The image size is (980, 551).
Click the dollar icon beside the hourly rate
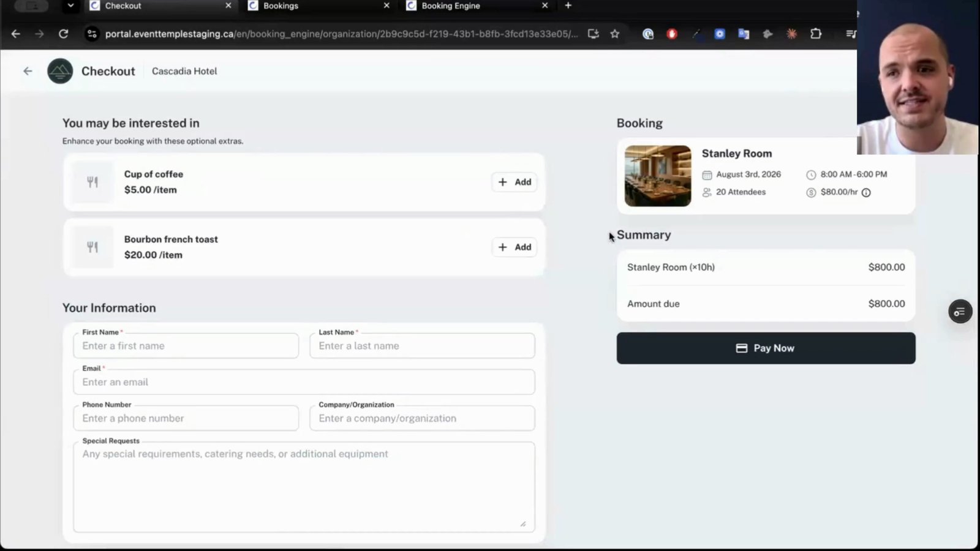811,192
